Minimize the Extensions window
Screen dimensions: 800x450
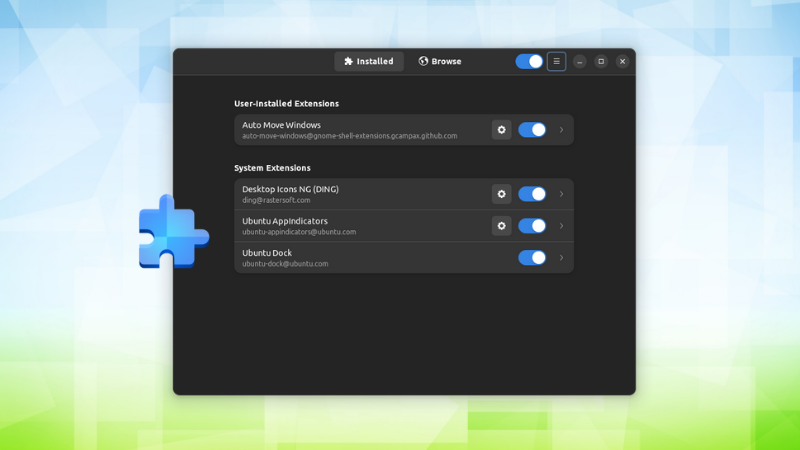click(x=580, y=62)
